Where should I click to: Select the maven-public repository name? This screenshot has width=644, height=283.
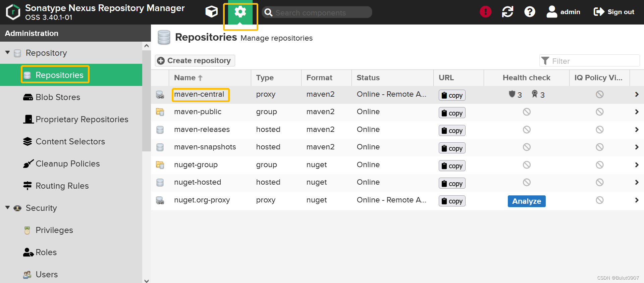click(x=198, y=112)
